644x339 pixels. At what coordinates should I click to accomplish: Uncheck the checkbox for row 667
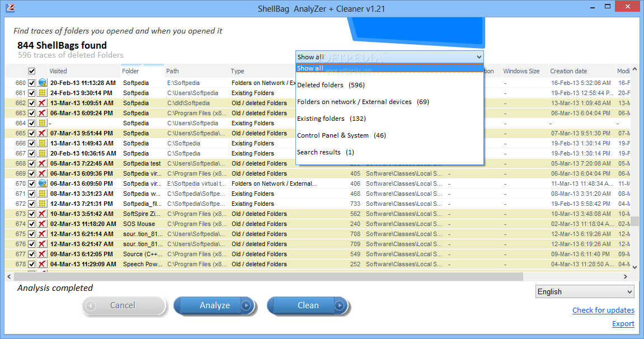click(x=32, y=153)
